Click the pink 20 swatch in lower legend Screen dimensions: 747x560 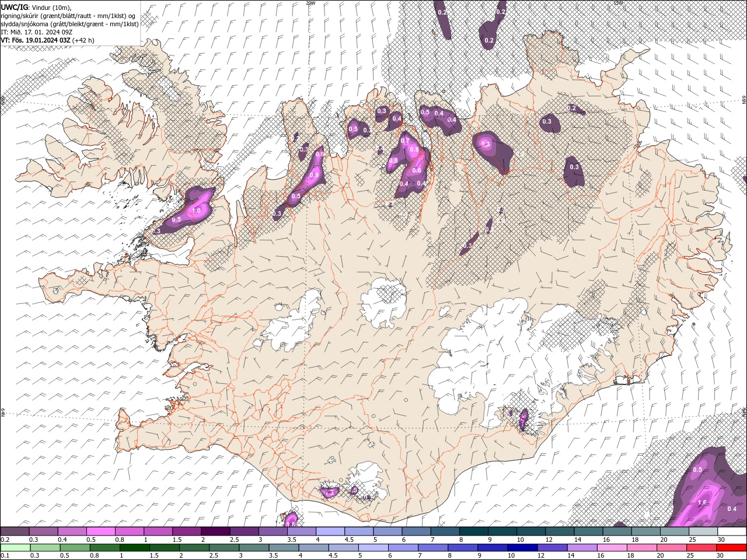[x=672, y=548]
